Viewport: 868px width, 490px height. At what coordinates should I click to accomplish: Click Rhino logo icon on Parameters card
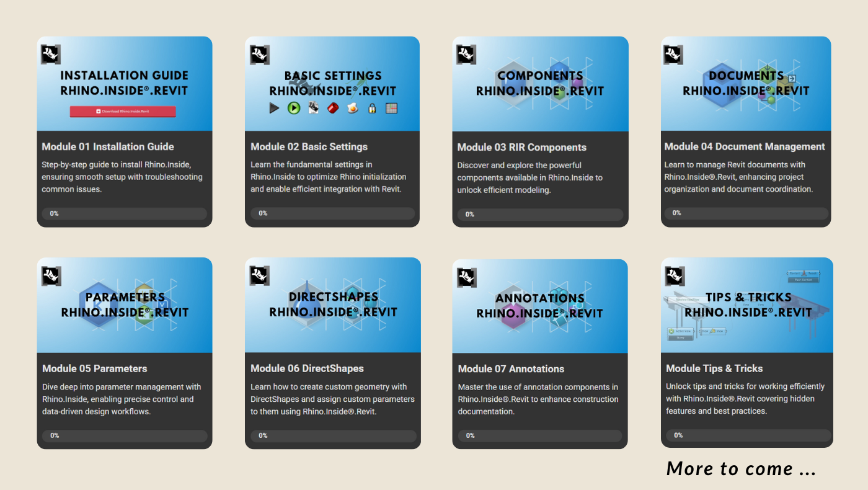coord(51,276)
